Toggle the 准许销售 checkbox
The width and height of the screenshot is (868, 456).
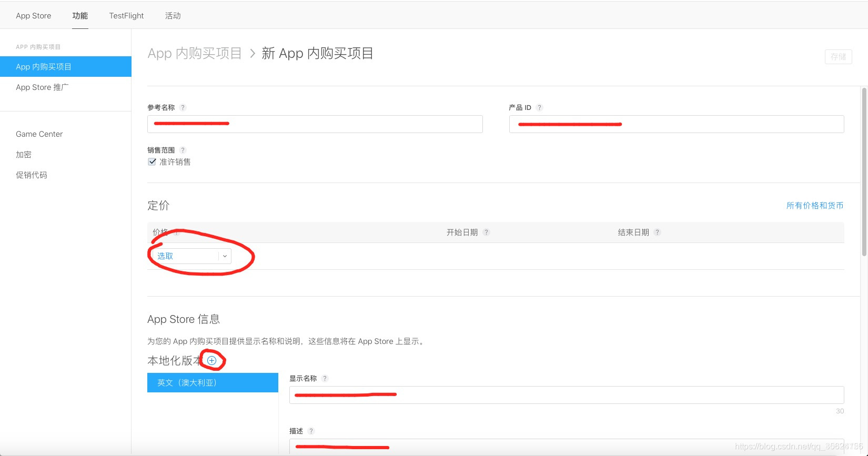152,161
